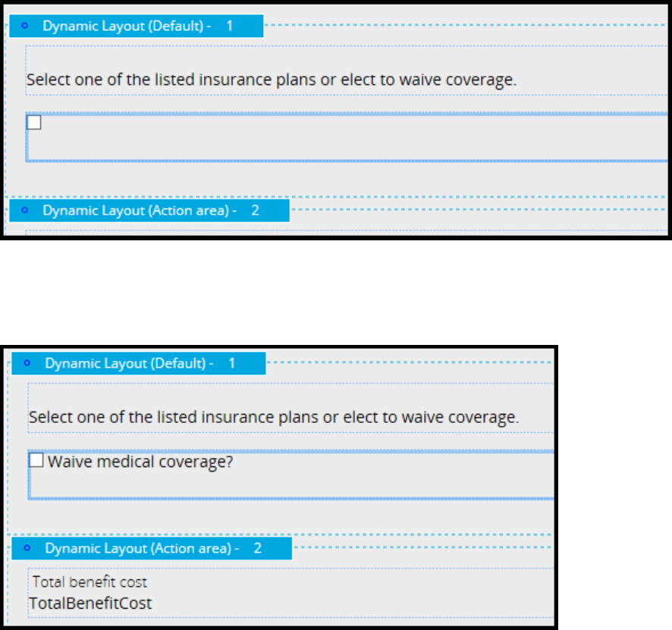Click circle icon on lower Dynamic Layout (Default) header

pos(27,363)
